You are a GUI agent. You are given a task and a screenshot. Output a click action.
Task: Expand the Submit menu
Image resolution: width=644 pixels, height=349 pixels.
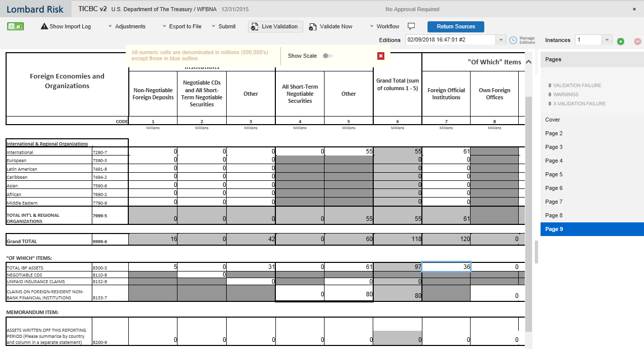[224, 26]
